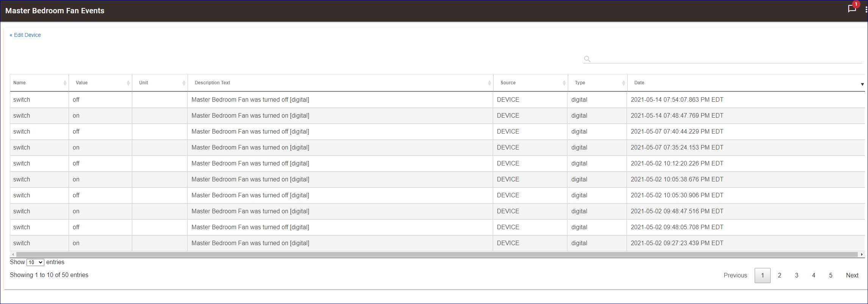
Task: Click the Master Bedroom Fan Events title
Action: point(55,11)
